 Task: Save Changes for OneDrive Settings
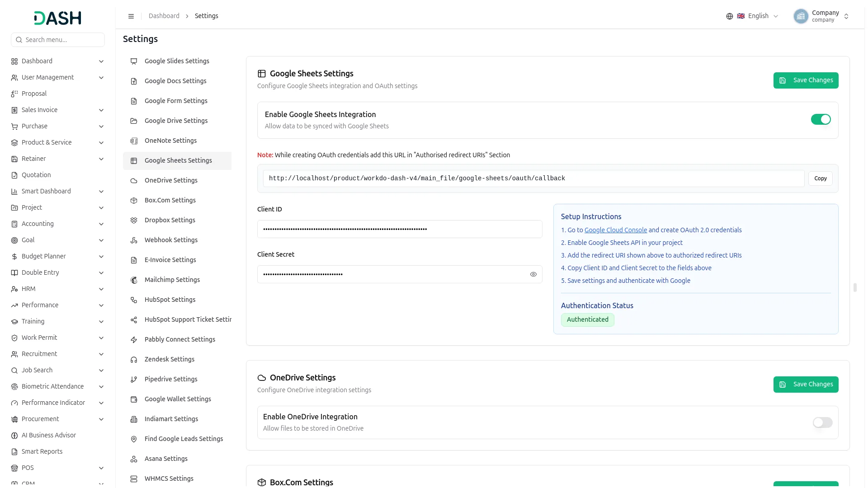(806, 385)
